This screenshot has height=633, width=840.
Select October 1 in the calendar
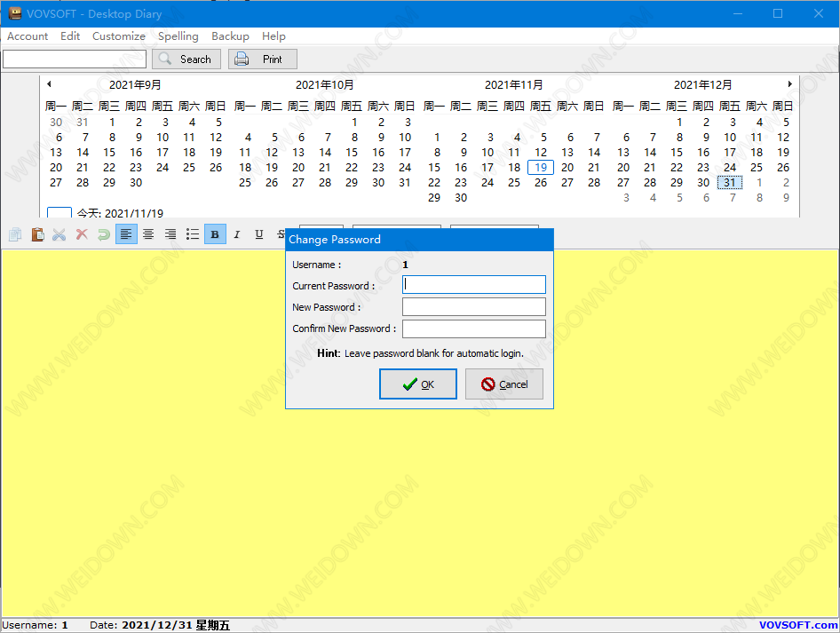(x=354, y=123)
